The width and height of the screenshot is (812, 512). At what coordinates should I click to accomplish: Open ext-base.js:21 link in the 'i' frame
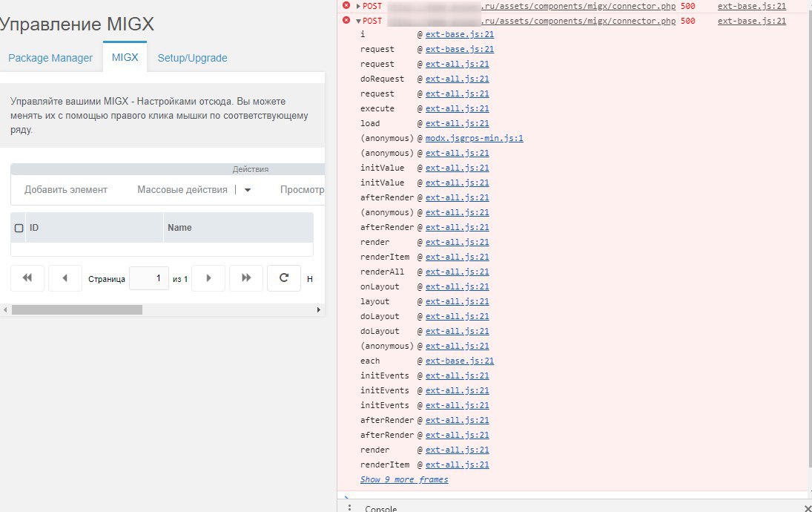pos(459,34)
